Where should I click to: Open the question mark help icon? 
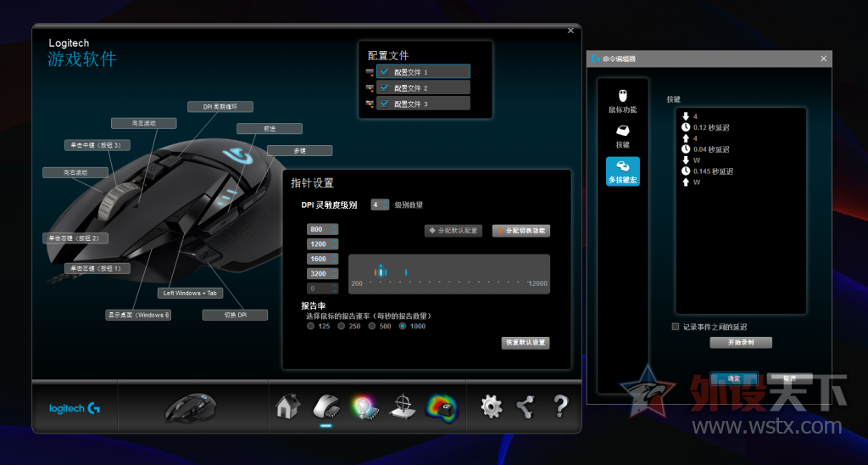(560, 407)
